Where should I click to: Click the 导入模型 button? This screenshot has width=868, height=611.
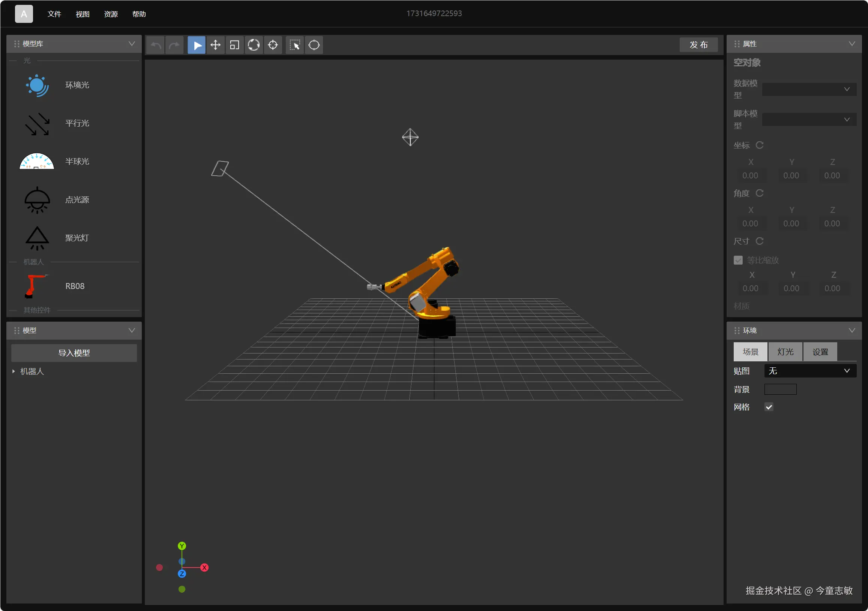tap(74, 353)
